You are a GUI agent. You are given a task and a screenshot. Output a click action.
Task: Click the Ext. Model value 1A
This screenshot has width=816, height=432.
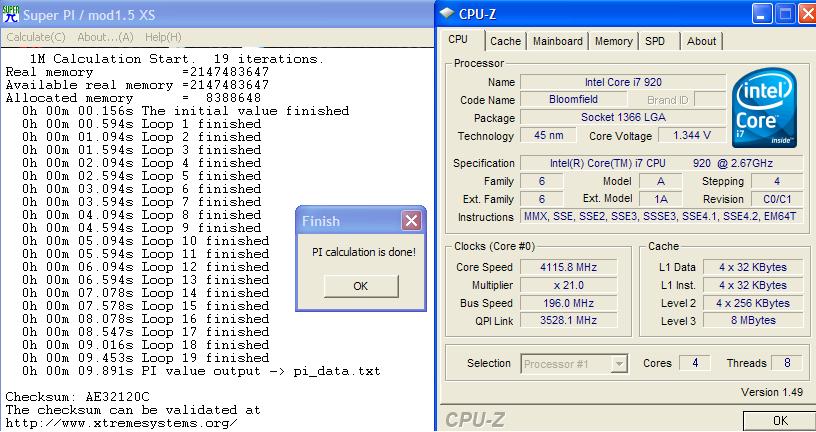[661, 199]
